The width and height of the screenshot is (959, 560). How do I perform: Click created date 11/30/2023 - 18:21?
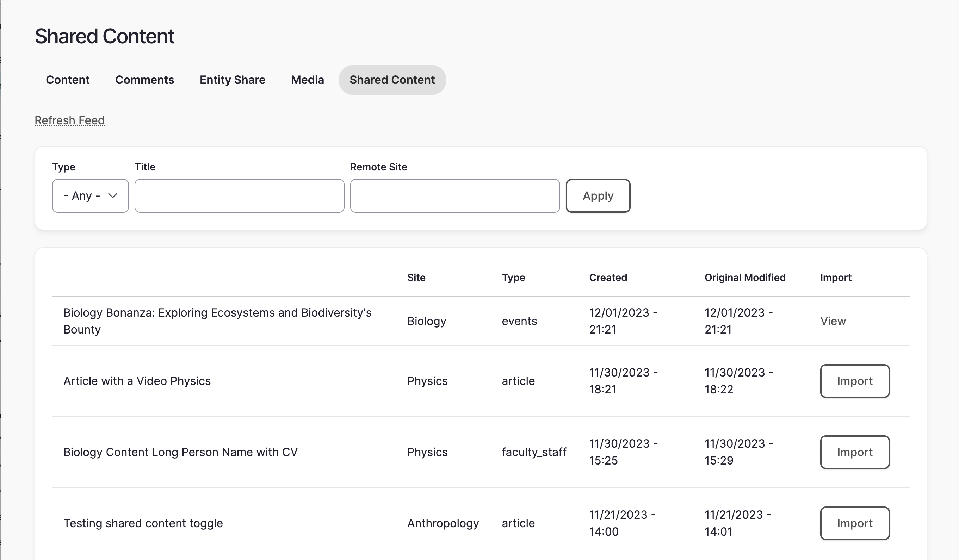coord(623,381)
